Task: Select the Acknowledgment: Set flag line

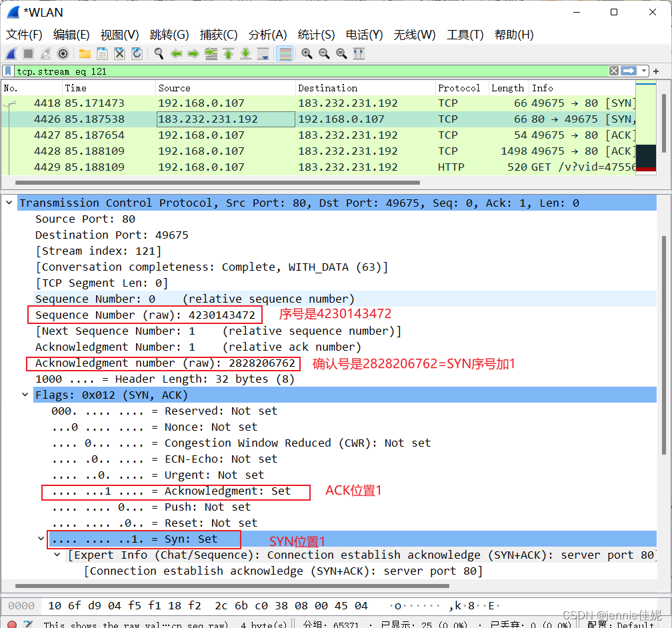Action: [x=171, y=491]
